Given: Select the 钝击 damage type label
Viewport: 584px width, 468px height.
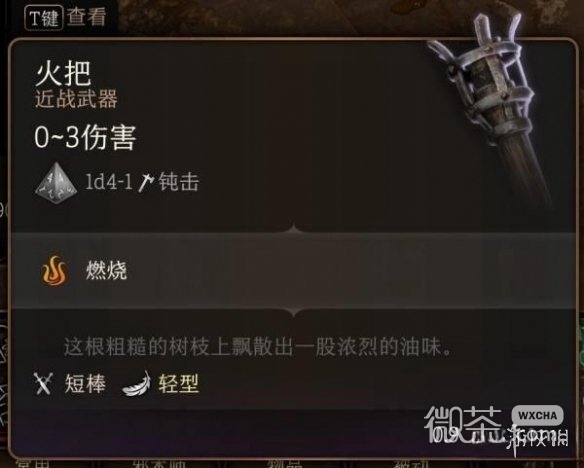Looking at the screenshot, I should (x=179, y=182).
